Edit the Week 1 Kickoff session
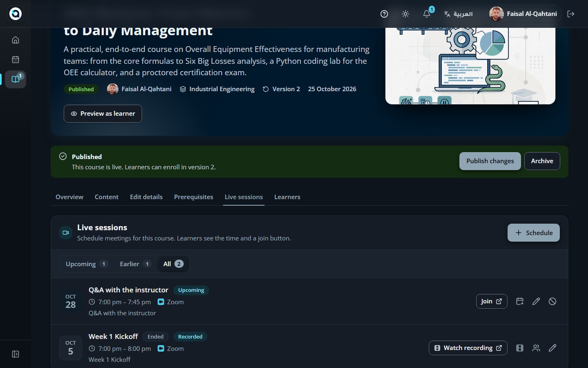Viewport: 588px width, 368px height. pos(552,348)
